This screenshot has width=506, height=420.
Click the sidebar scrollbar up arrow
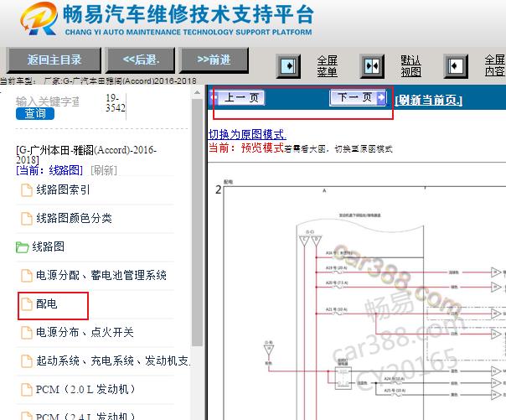pos(197,93)
